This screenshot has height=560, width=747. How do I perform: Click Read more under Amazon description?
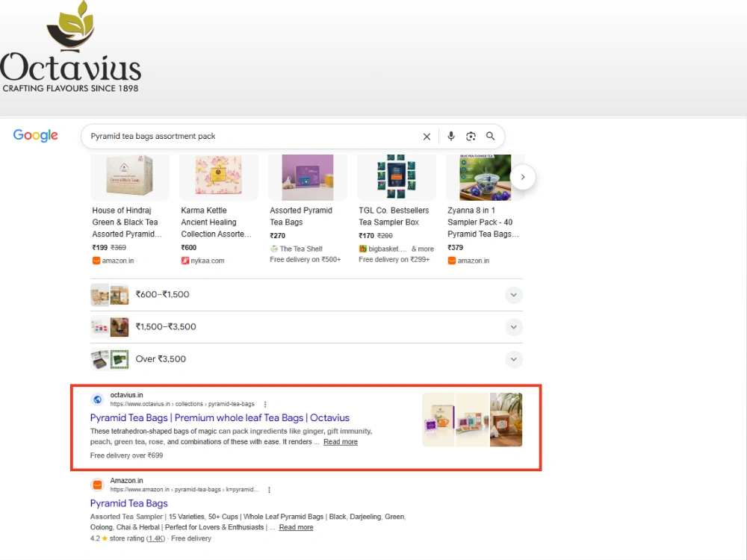pyautogui.click(x=296, y=528)
